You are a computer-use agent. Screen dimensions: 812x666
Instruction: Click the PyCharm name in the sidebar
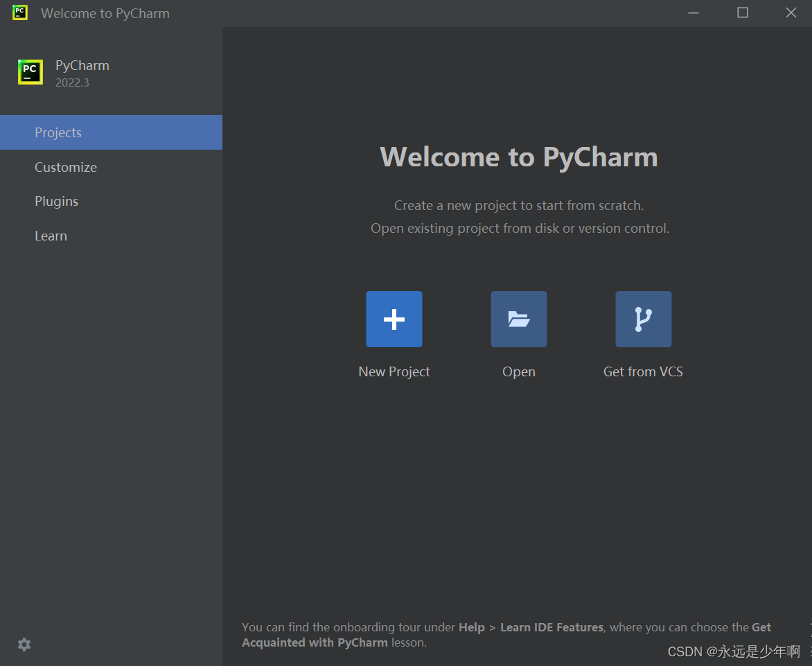[x=82, y=66]
